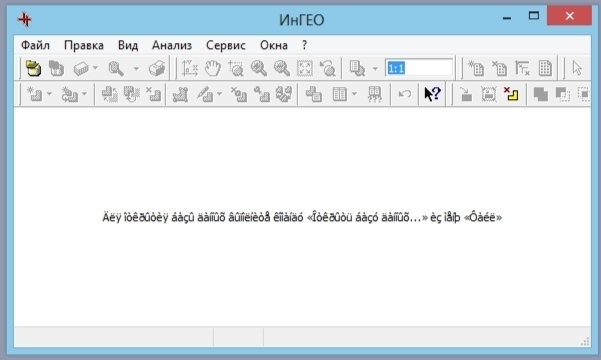Click the garbled hint text in workspace
This screenshot has width=601, height=360.
302,217
